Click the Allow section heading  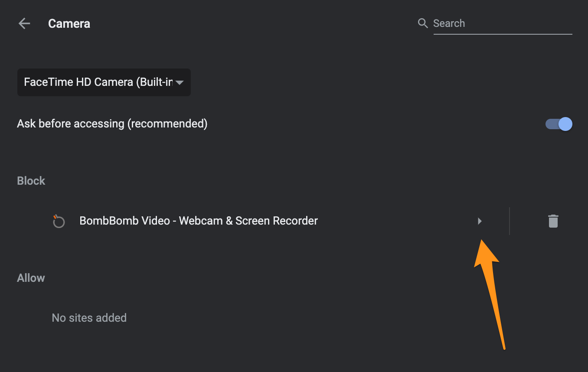coord(31,278)
